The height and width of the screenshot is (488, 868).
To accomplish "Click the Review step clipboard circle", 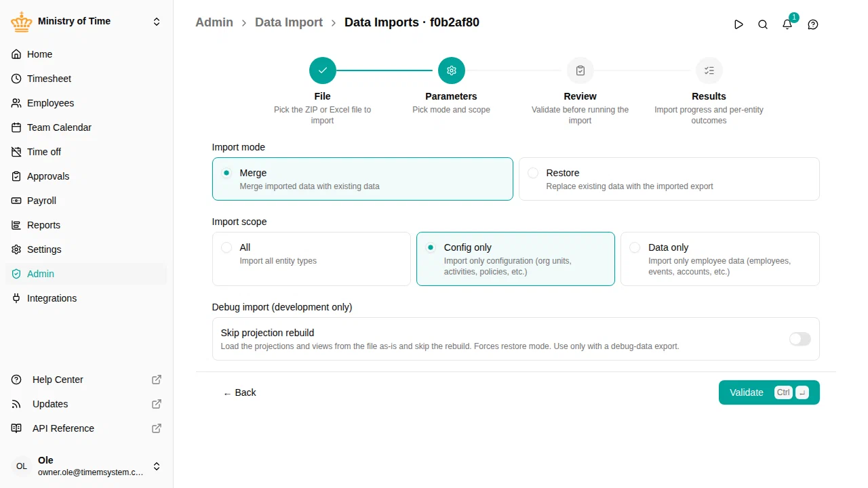I will [x=580, y=70].
